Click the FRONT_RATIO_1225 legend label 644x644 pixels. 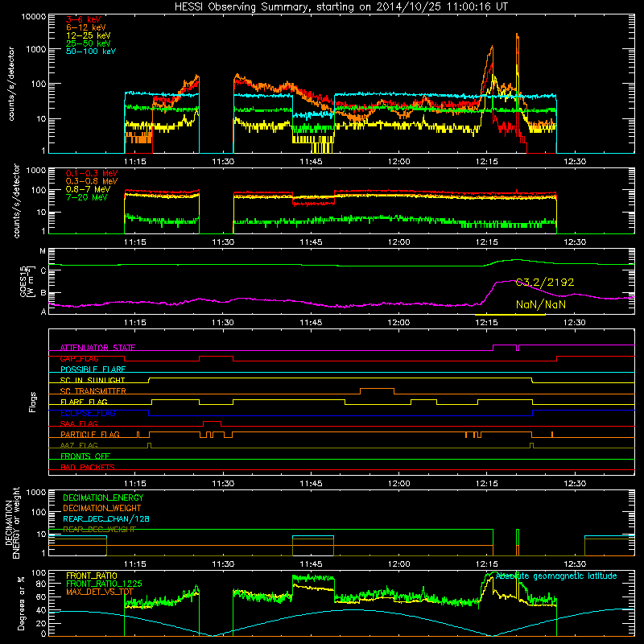[x=104, y=584]
